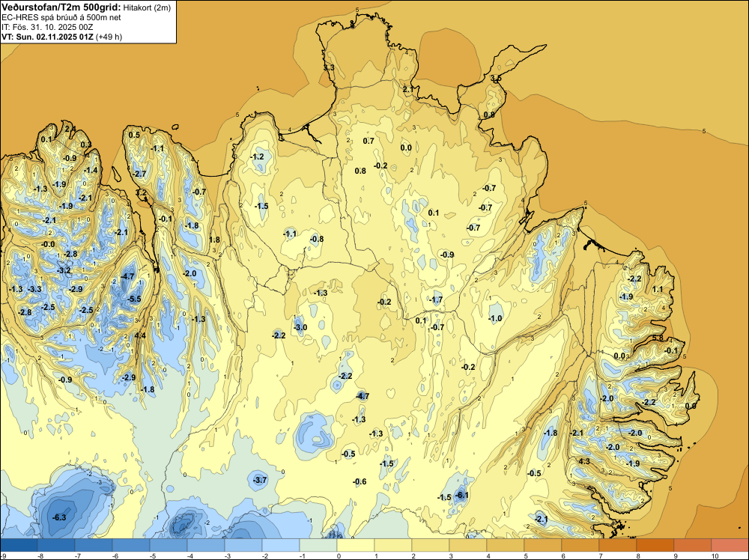
Task: Select the color swatch between -5 and -4
Action: pos(169,545)
